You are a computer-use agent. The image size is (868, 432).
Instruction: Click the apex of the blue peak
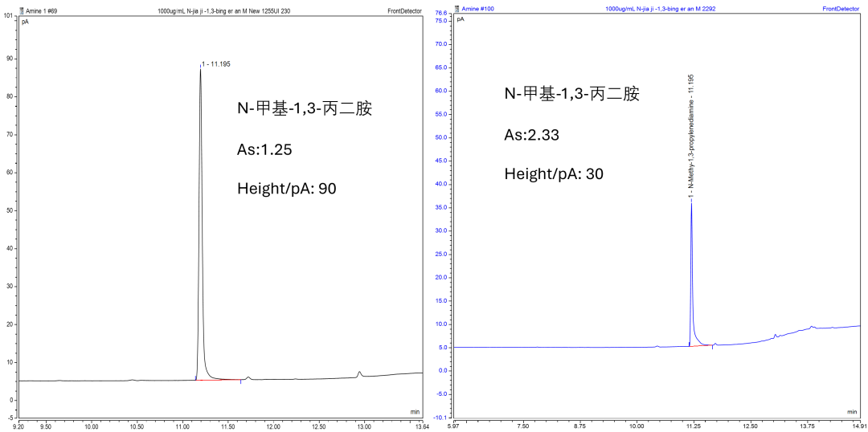pos(691,202)
